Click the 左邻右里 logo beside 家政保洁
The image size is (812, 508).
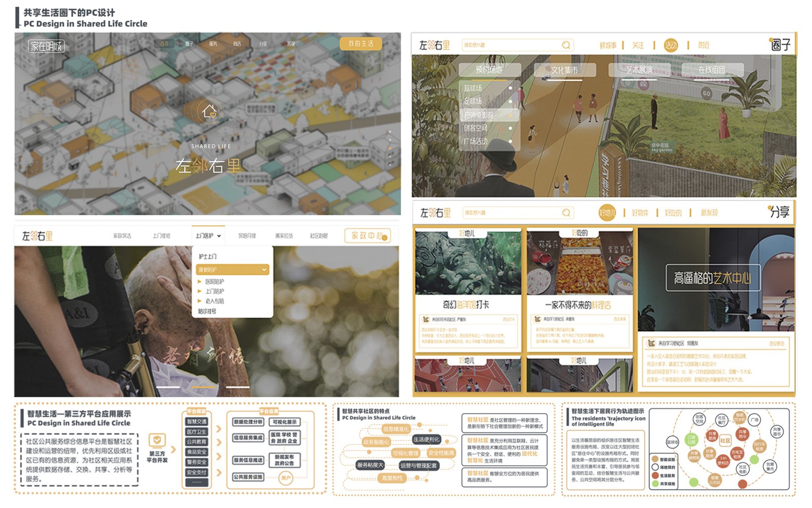click(37, 236)
